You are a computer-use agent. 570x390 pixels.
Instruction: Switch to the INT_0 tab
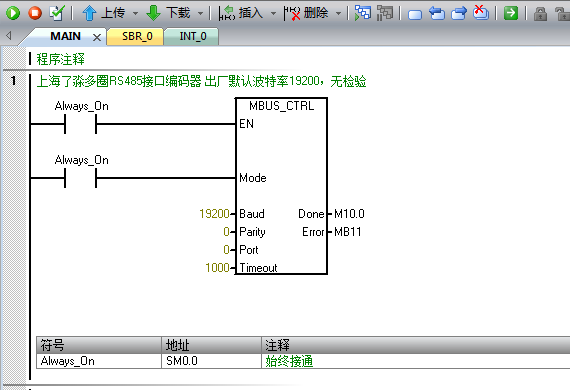click(x=193, y=36)
